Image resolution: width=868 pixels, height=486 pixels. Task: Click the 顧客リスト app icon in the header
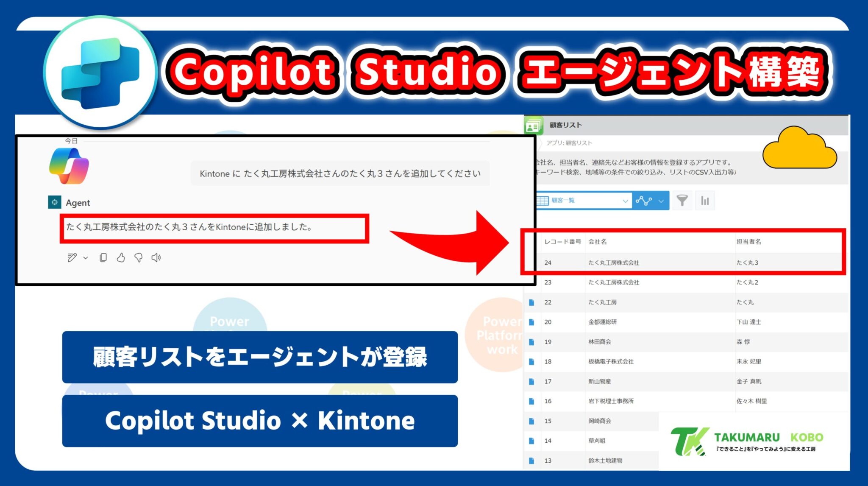pyautogui.click(x=534, y=125)
